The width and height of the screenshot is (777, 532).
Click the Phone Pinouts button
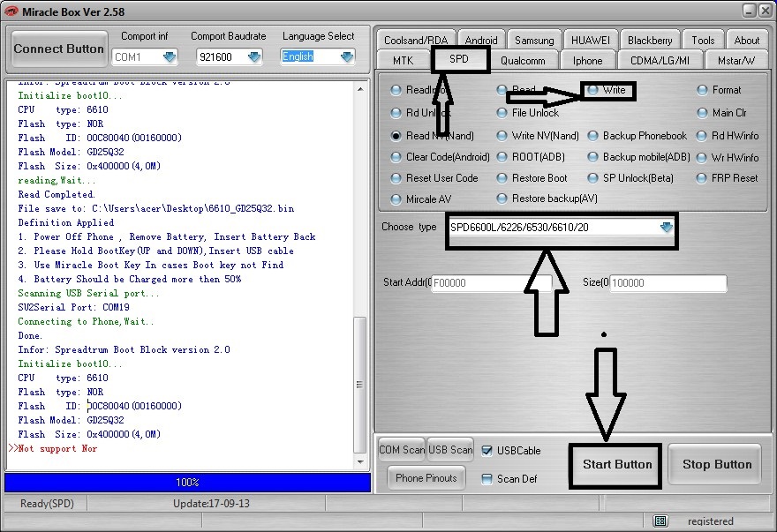[x=426, y=478]
